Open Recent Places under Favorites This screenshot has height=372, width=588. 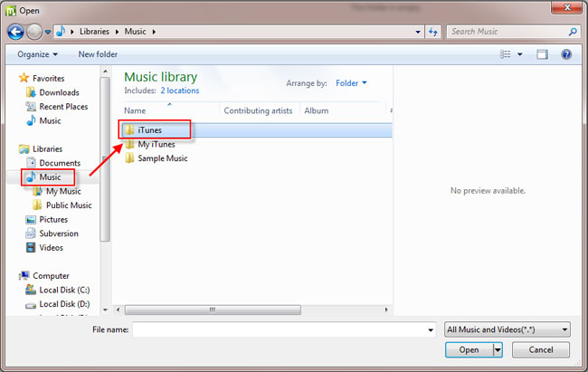click(x=63, y=107)
